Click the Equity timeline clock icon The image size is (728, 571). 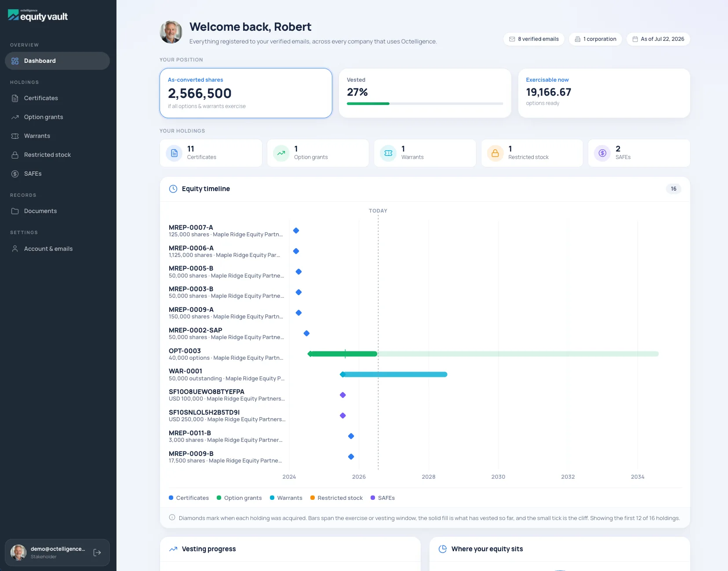173,189
